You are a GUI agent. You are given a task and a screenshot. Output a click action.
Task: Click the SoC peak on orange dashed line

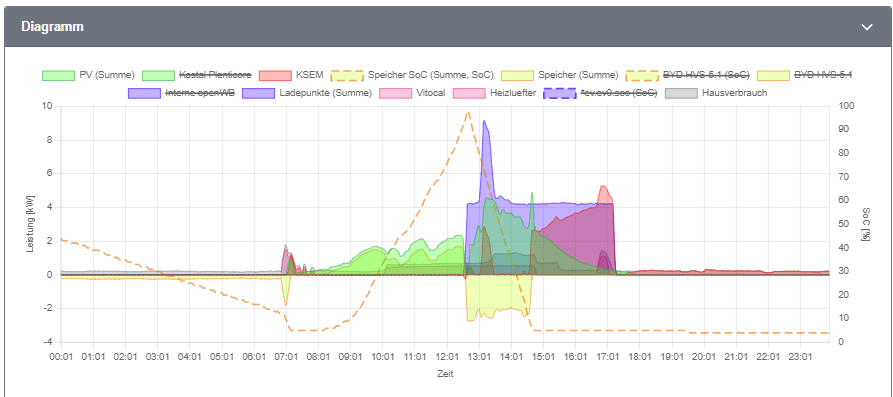[468, 112]
